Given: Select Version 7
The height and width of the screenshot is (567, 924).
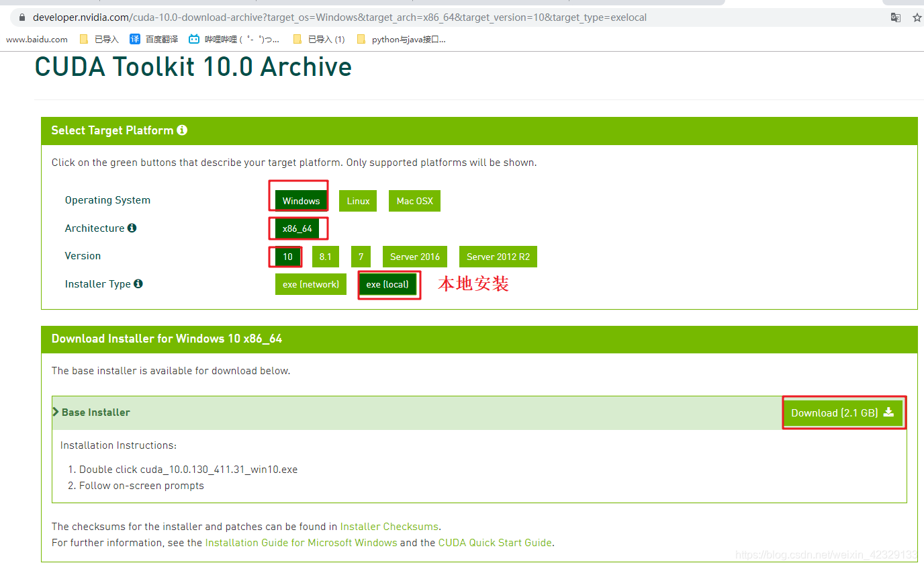Looking at the screenshot, I should pos(361,257).
